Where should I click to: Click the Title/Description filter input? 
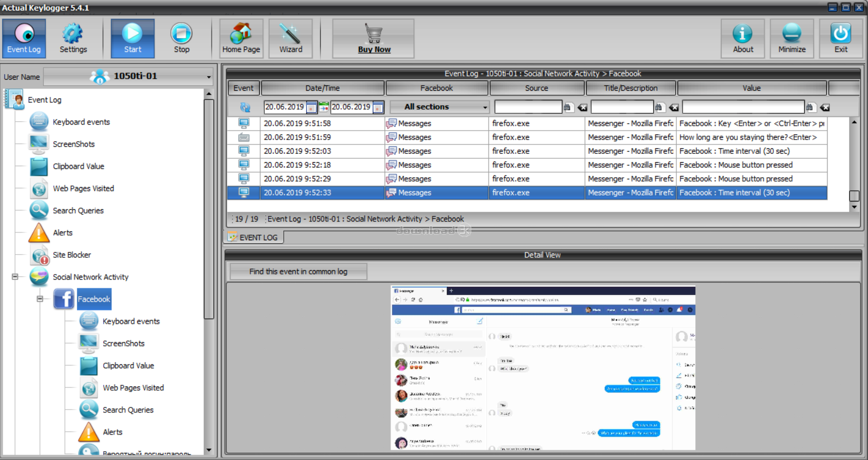(x=622, y=107)
